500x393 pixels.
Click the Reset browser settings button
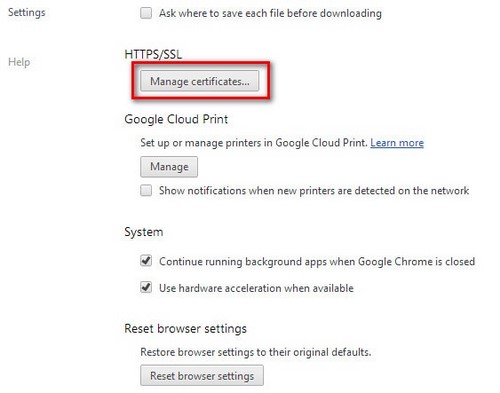(x=202, y=376)
